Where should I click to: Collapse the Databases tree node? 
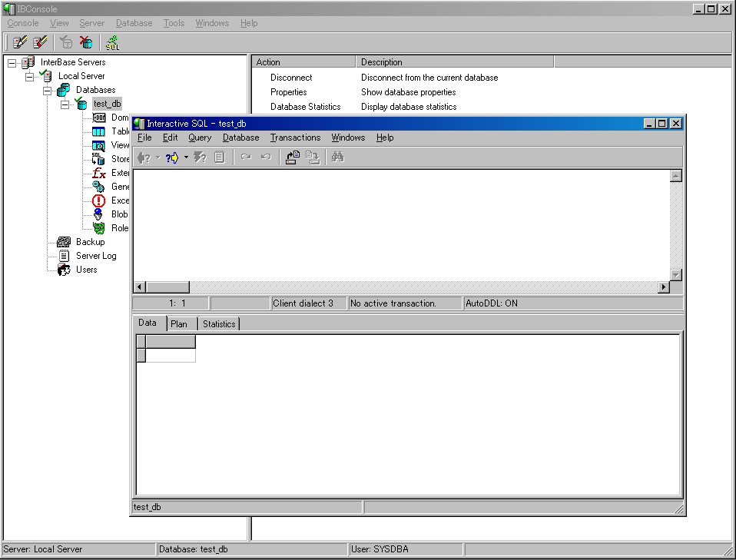pyautogui.click(x=47, y=90)
